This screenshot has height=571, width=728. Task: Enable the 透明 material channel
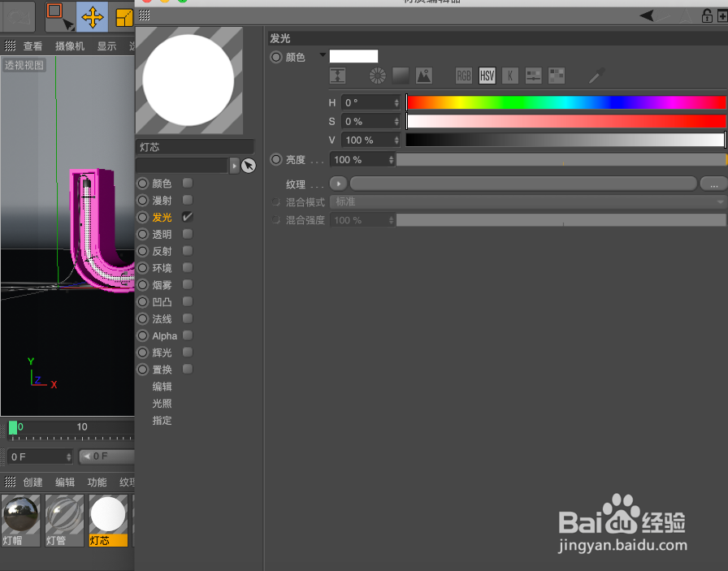point(188,234)
